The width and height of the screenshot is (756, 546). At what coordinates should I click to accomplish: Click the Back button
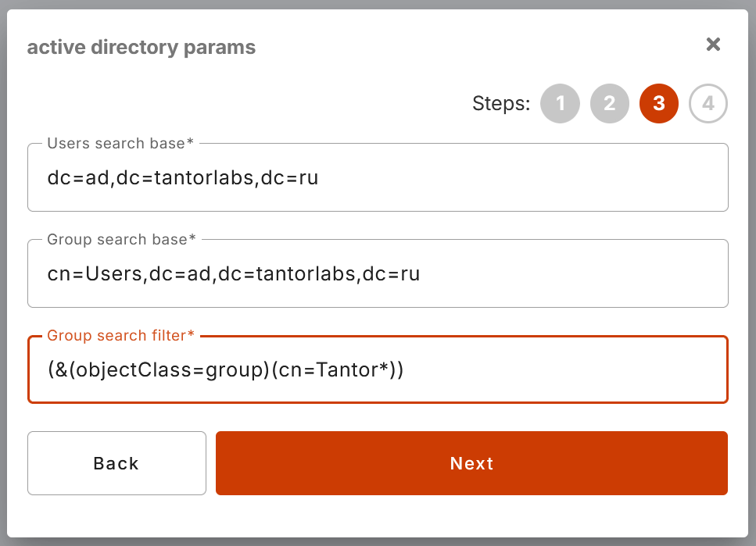coord(116,463)
